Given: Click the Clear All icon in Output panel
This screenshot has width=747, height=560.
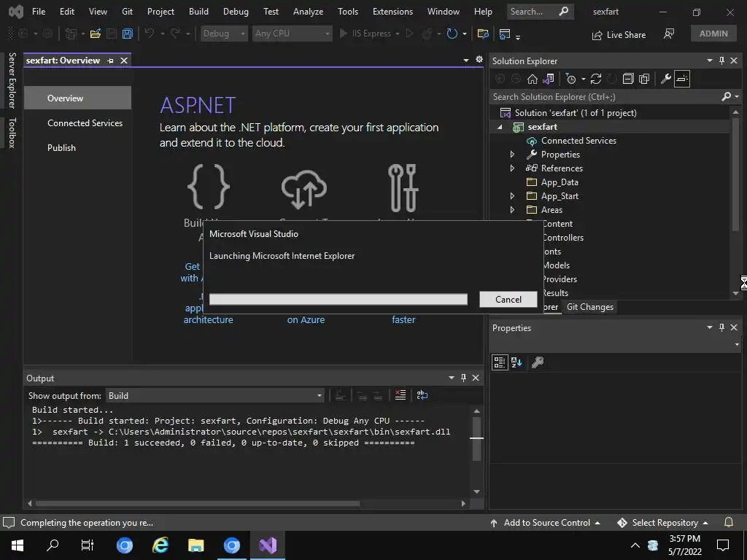Looking at the screenshot, I should [x=400, y=395].
